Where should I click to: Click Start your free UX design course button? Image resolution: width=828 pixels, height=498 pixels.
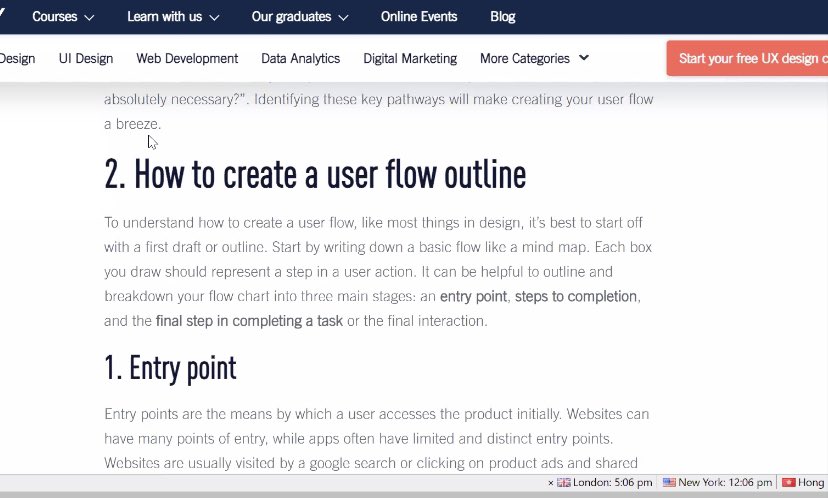coord(747,58)
